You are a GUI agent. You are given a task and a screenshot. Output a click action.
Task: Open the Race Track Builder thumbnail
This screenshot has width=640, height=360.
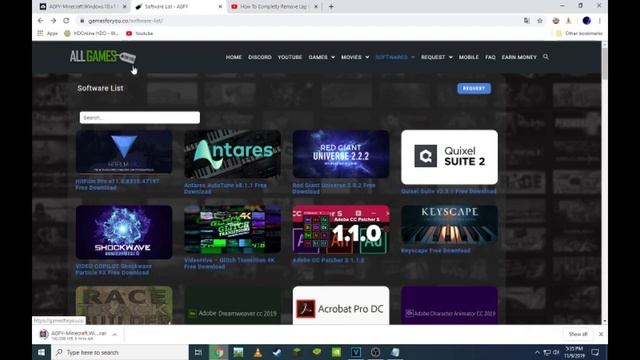tap(124, 305)
